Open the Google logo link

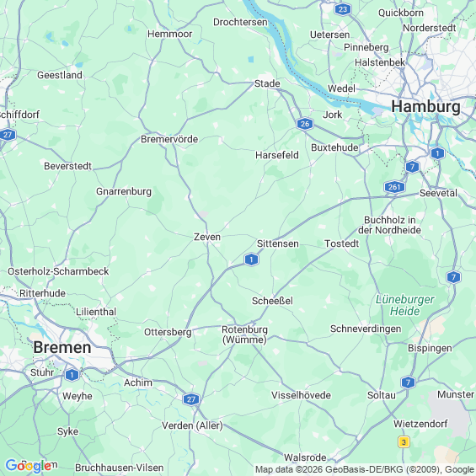pos(29,466)
